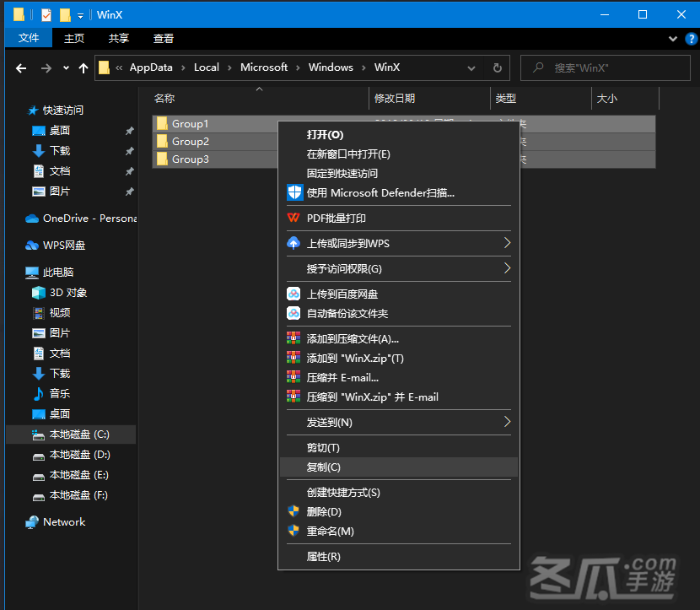Open 属性(R) from the context menu
This screenshot has width=700, height=610.
[399, 556]
